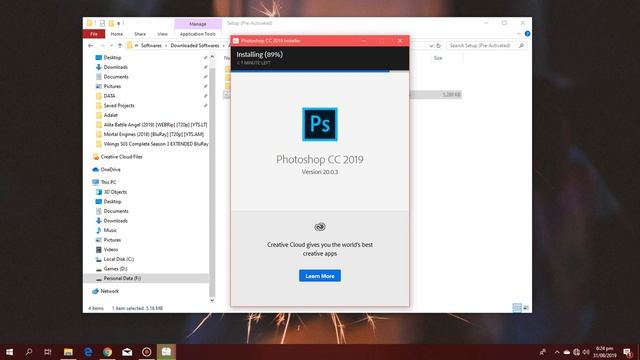The image size is (640, 360).
Task: Open pinned Documents in Quick access
Action: 116,77
